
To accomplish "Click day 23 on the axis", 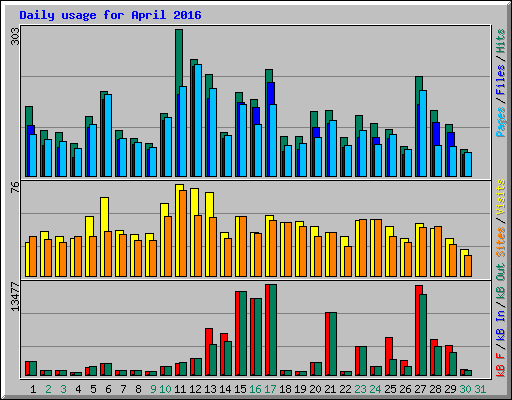I will 360,389.
